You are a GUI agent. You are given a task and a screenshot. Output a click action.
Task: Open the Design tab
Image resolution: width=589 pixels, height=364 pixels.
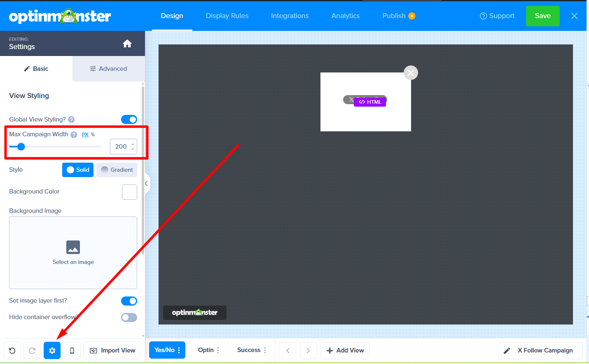172,16
